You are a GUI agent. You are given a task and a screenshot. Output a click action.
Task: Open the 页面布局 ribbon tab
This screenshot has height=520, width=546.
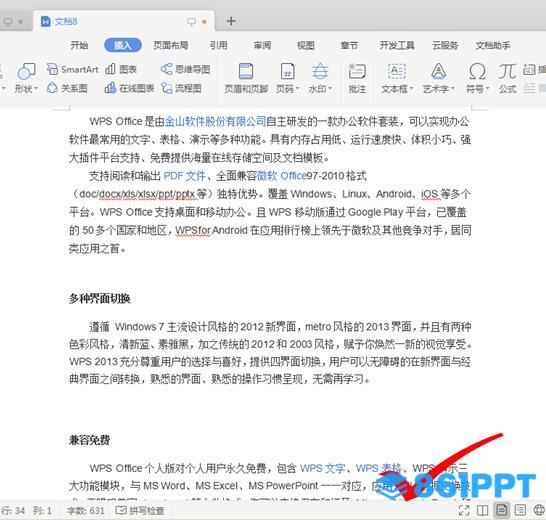(x=171, y=45)
